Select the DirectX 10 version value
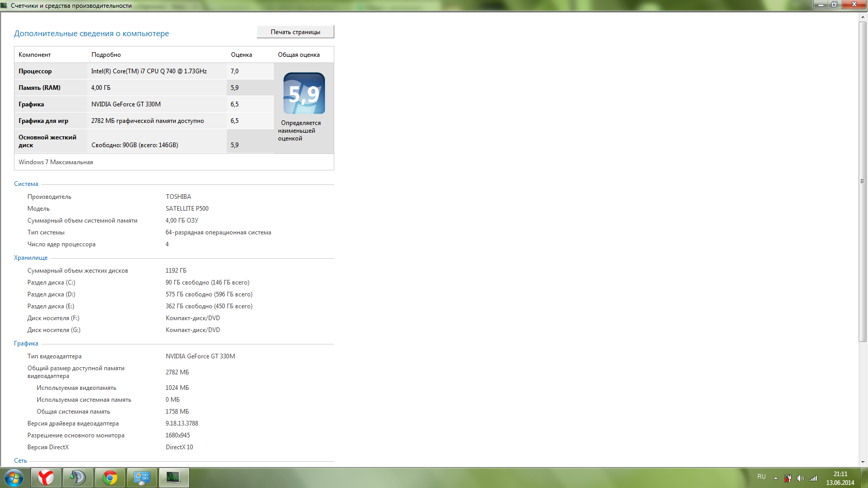 (x=179, y=447)
